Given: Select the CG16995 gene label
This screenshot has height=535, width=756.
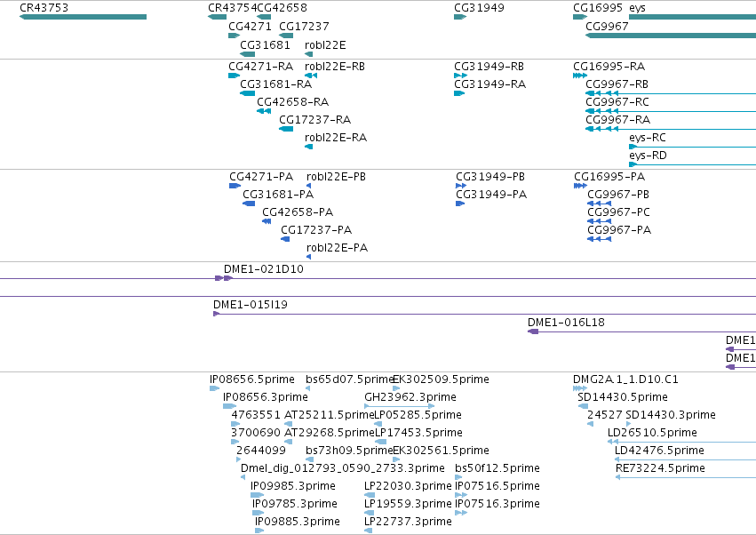Looking at the screenshot, I should pyautogui.click(x=598, y=8).
